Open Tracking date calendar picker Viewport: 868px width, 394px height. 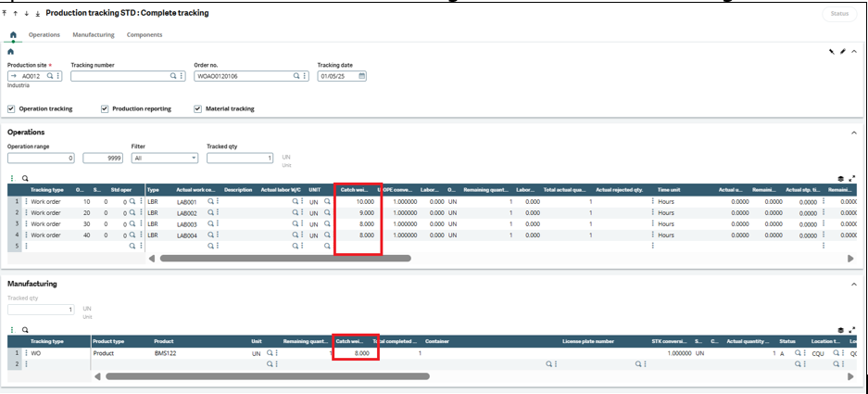(x=361, y=76)
